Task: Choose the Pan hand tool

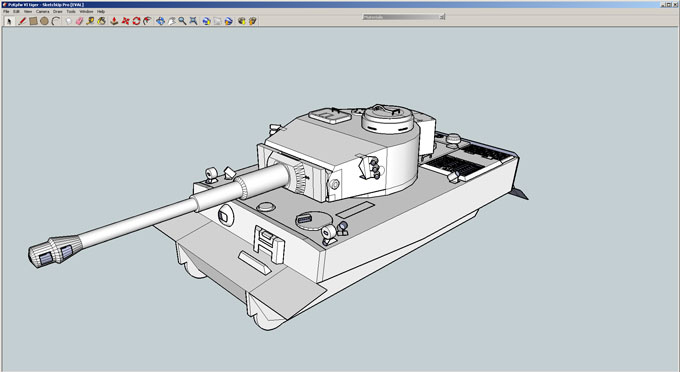Action: click(x=172, y=21)
